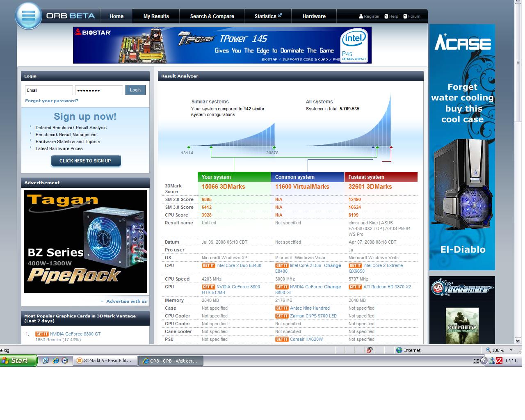
Task: Launch Internet Explorer from quick launch
Action: tap(55, 361)
